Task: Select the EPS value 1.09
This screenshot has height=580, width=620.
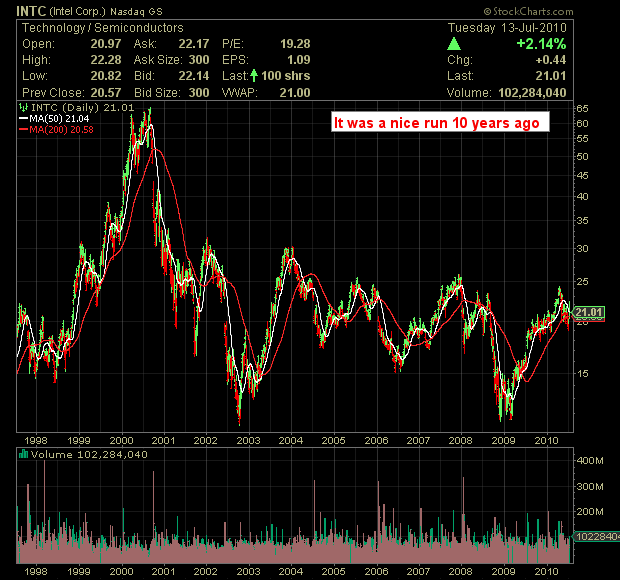Action: (299, 60)
